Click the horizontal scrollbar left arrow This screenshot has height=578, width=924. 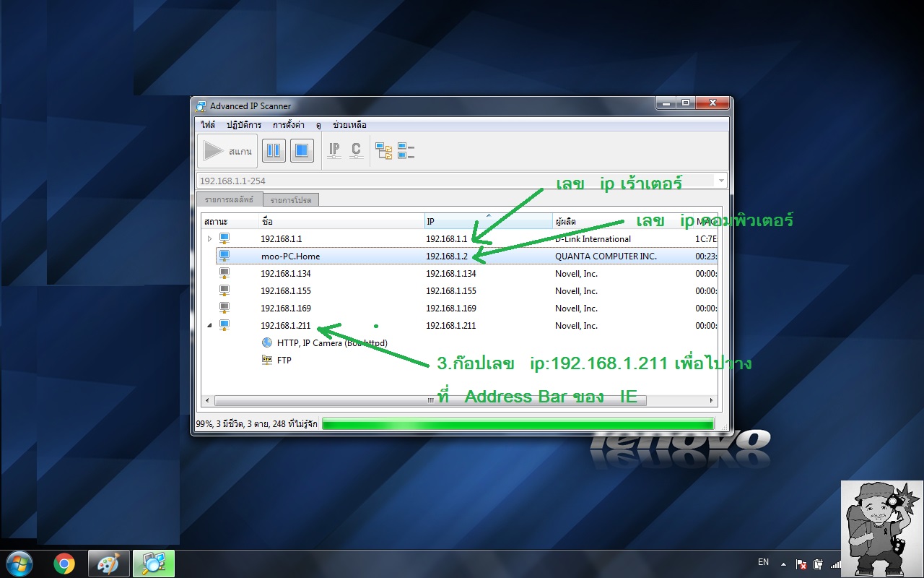pyautogui.click(x=208, y=400)
